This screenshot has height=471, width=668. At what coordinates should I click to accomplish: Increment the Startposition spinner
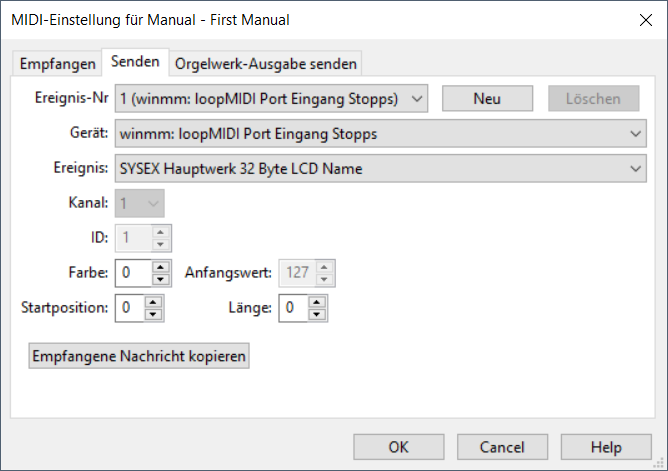153,302
